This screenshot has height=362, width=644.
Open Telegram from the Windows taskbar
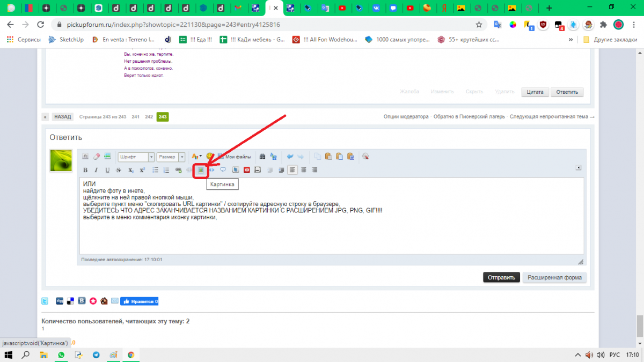pos(96,355)
